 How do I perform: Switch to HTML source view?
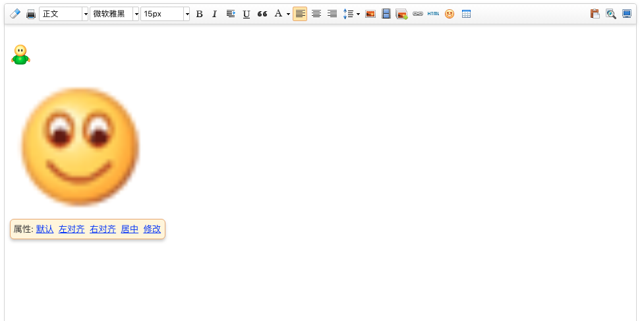433,14
